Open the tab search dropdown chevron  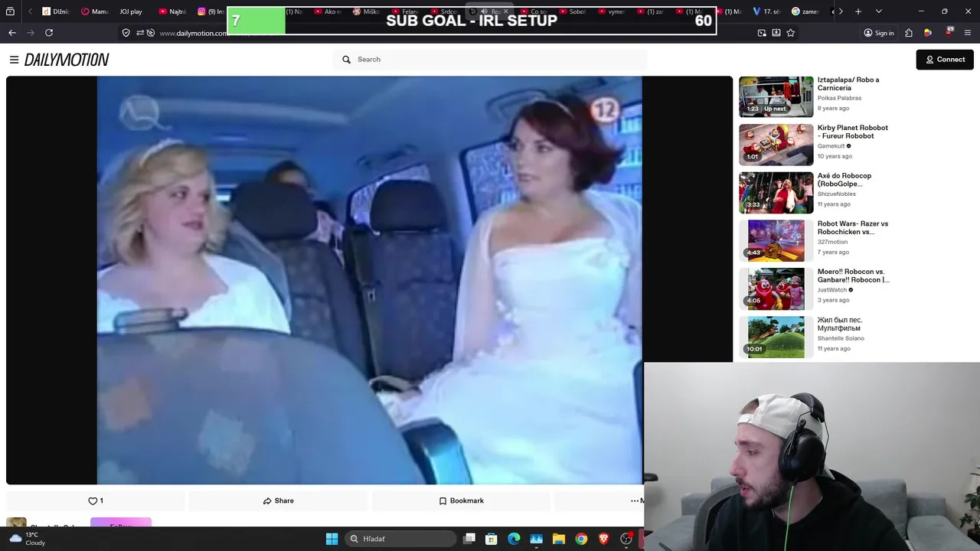(878, 11)
